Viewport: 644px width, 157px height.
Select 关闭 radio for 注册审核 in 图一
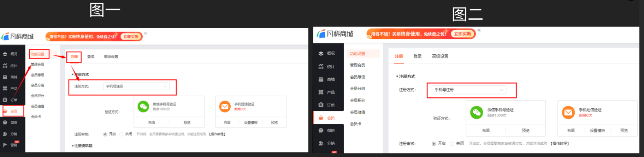(121, 134)
